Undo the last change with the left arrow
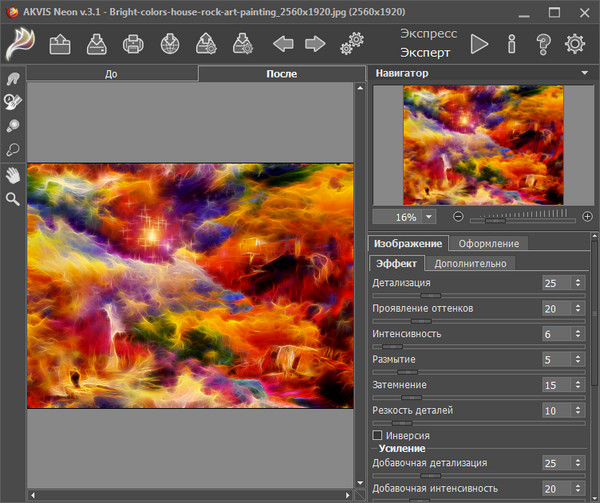600x503 pixels. pos(283,43)
